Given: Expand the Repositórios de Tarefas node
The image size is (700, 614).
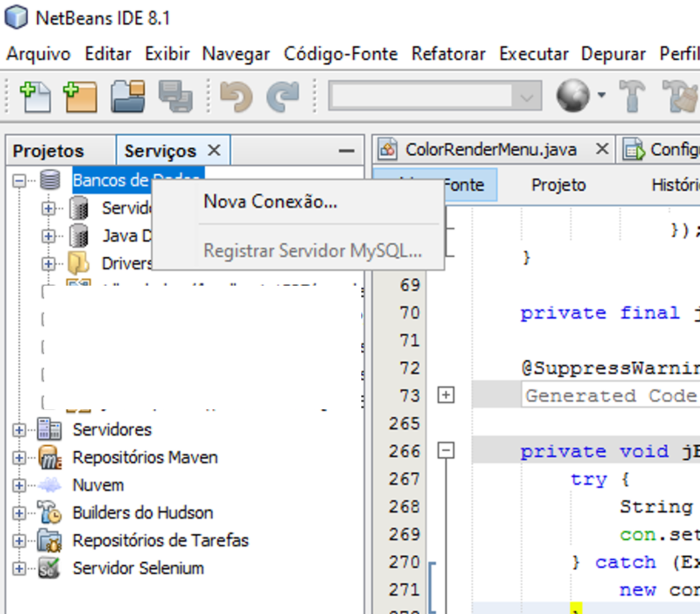Looking at the screenshot, I should [19, 541].
